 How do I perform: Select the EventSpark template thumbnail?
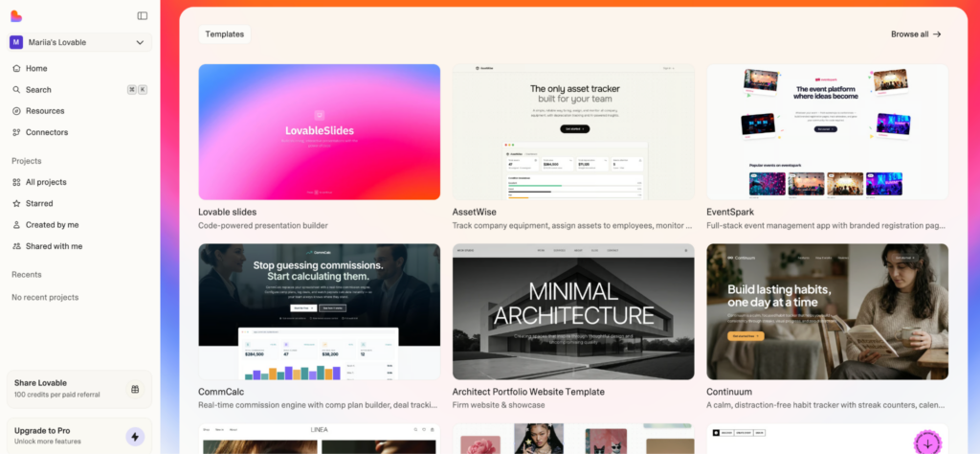pyautogui.click(x=827, y=132)
